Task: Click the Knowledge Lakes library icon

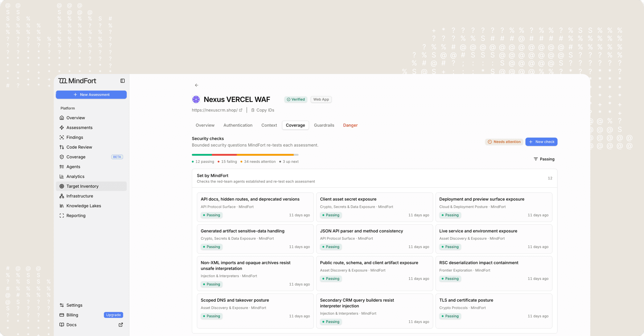Action: (62, 206)
